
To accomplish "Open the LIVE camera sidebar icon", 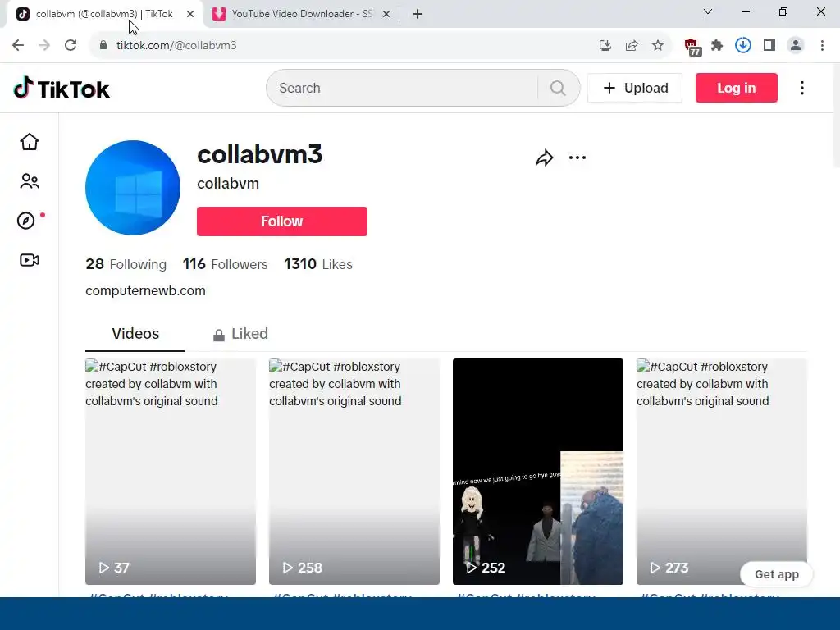I will [30, 260].
